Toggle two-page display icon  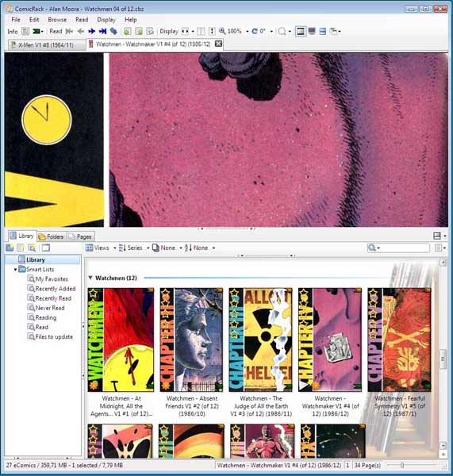point(201,31)
